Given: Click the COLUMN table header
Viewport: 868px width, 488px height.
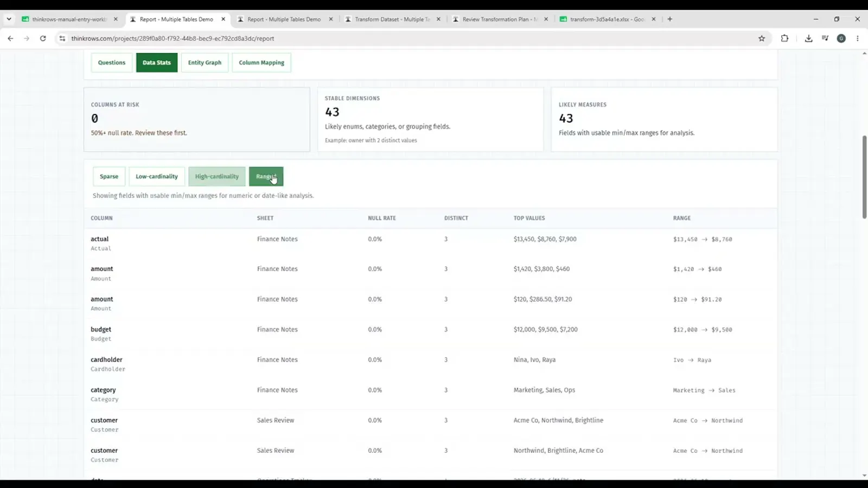Looking at the screenshot, I should pyautogui.click(x=101, y=218).
